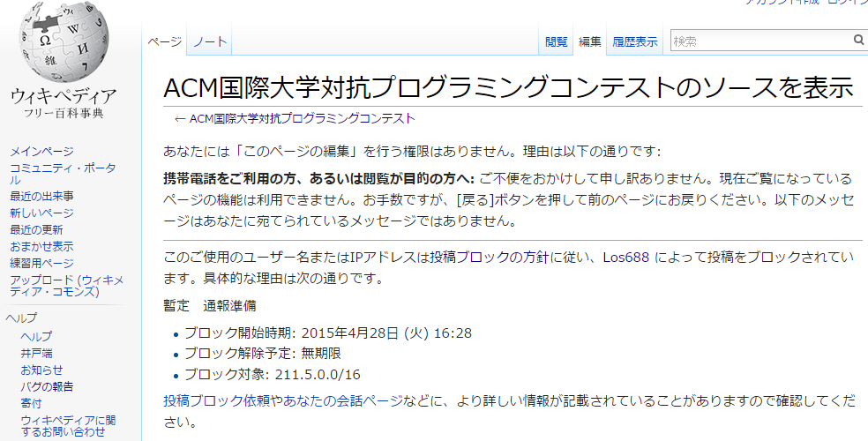The height and width of the screenshot is (441, 868).
Task: Open the ページ tab
Action: (164, 41)
